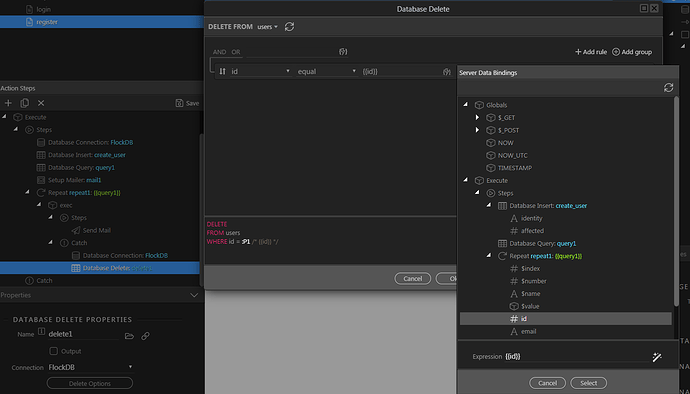Collapse the Properties panel chevron
Image resolution: width=690 pixels, height=394 pixels.
click(194, 295)
